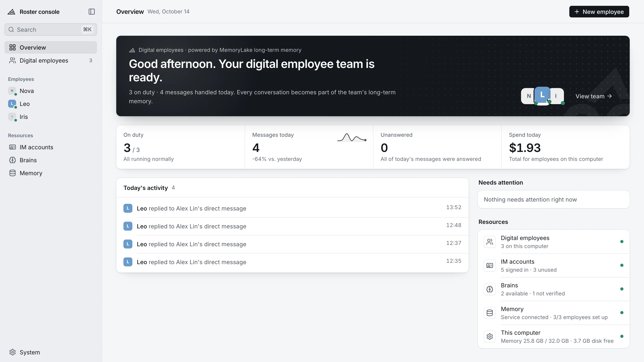644x362 pixels.
Task: Focus the Search field
Action: [x=51, y=29]
